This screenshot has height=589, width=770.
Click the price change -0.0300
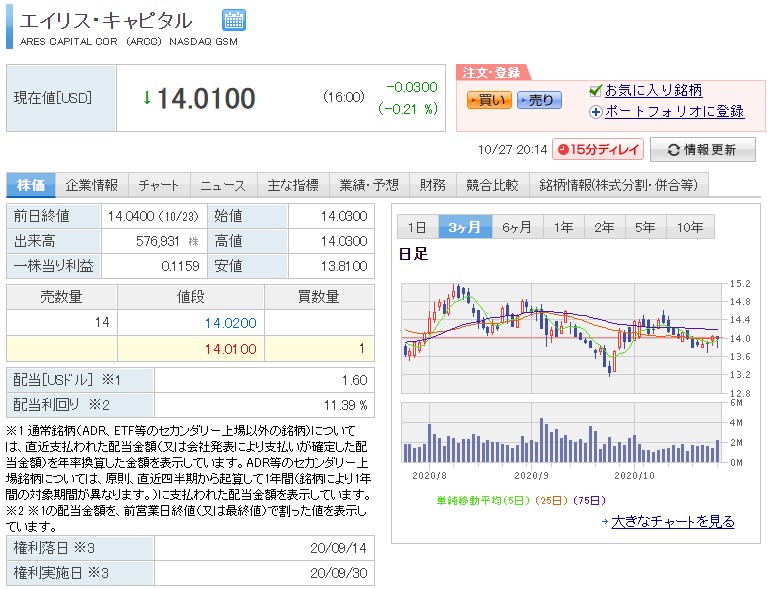click(x=412, y=87)
